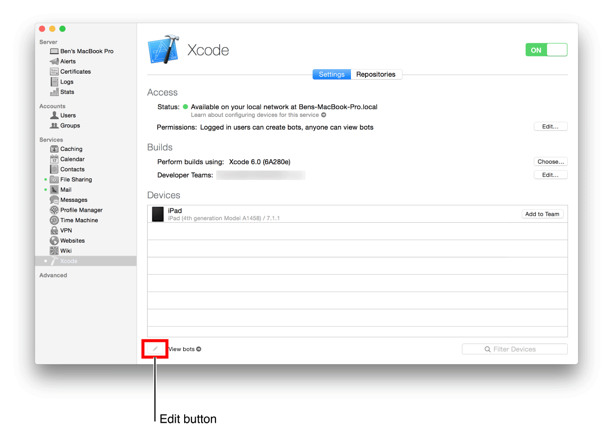Open the Stats chart icon

[x=54, y=92]
